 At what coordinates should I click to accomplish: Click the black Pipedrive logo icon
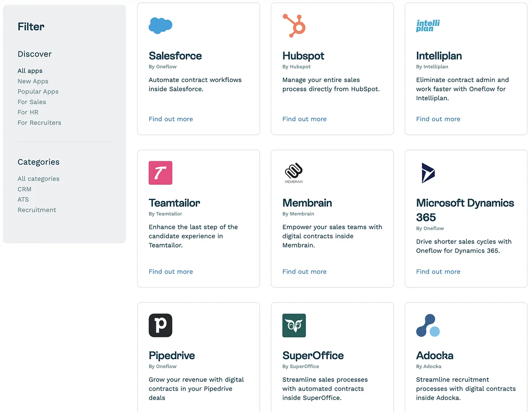[160, 326]
